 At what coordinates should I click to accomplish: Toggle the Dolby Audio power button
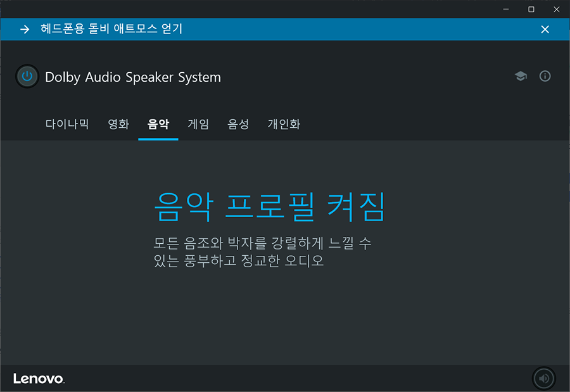point(27,77)
